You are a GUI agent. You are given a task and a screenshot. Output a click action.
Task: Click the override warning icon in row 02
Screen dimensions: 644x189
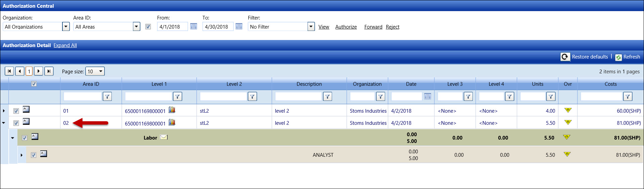pyautogui.click(x=568, y=122)
